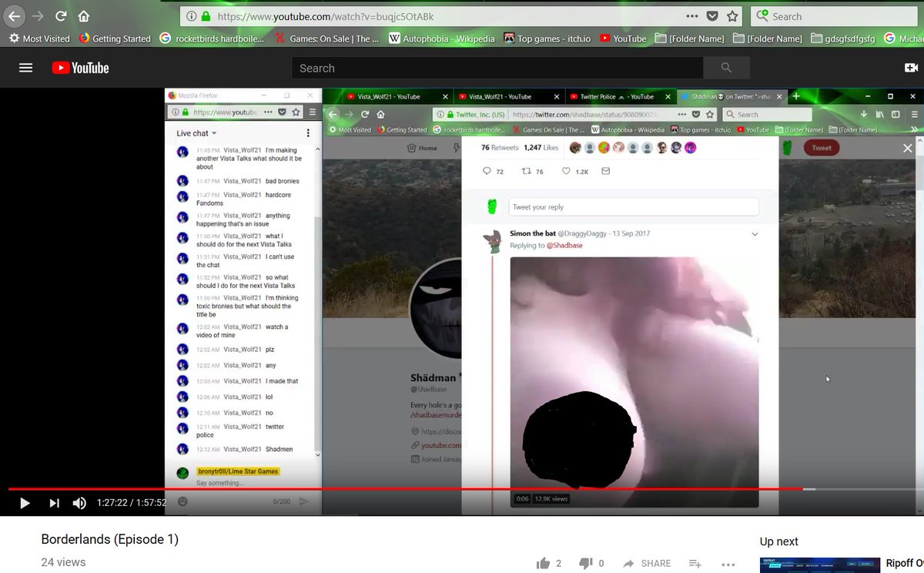924x573 pixels.
Task: Bookmark this page with the star icon
Action: tap(733, 16)
